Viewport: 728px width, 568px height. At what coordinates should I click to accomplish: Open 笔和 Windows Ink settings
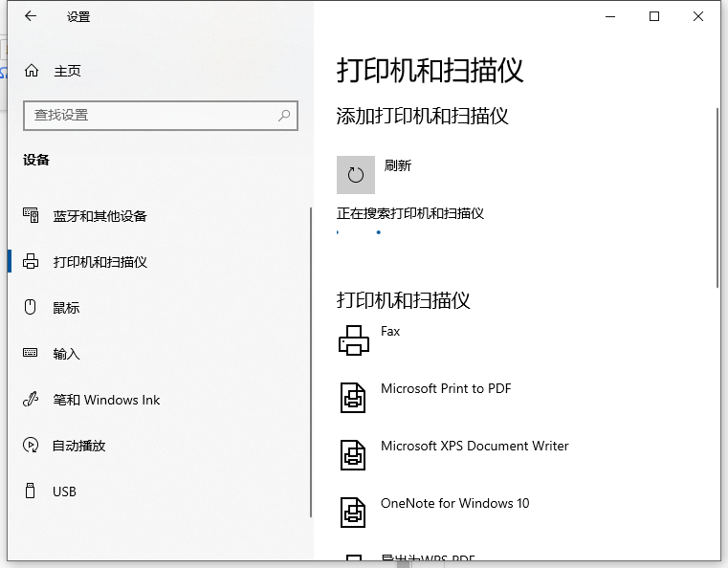pos(106,400)
